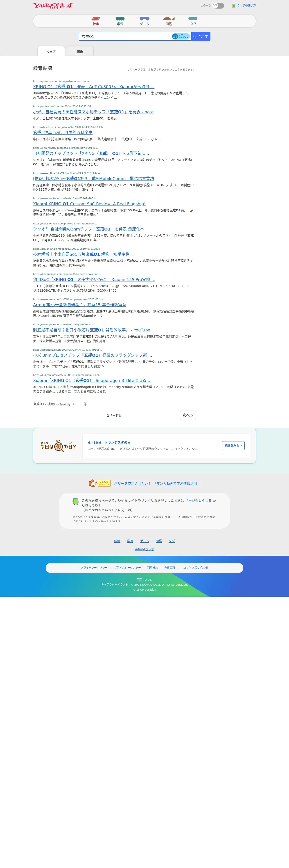Open the 図鑑 section from the top navigation
This screenshot has height=868, width=289.
coord(169,21)
